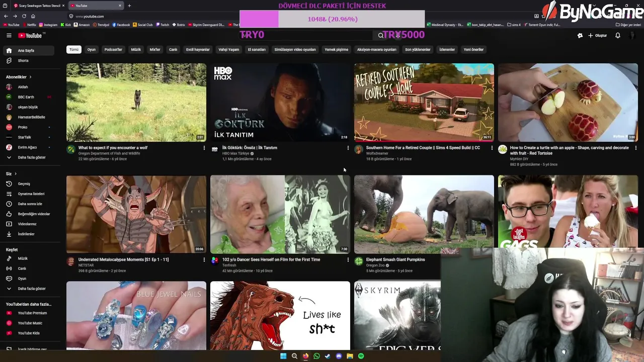Open Elephant Smash Giant Pumpkins thumbnail
Screen dimensions: 644x362
click(424, 214)
